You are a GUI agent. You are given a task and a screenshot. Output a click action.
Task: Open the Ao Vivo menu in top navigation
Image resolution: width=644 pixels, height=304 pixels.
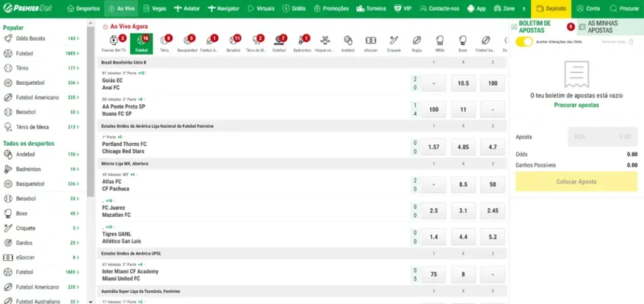120,9
